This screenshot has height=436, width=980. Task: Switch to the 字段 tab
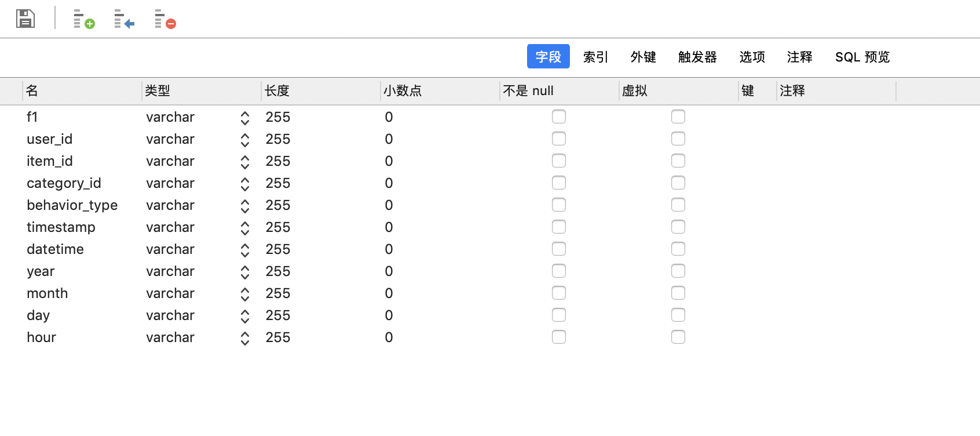548,56
